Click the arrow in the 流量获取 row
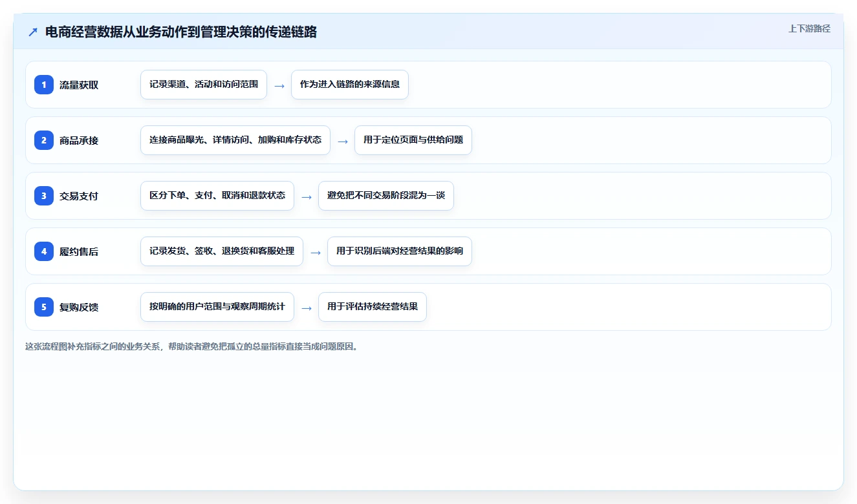857x504 pixels. point(279,85)
